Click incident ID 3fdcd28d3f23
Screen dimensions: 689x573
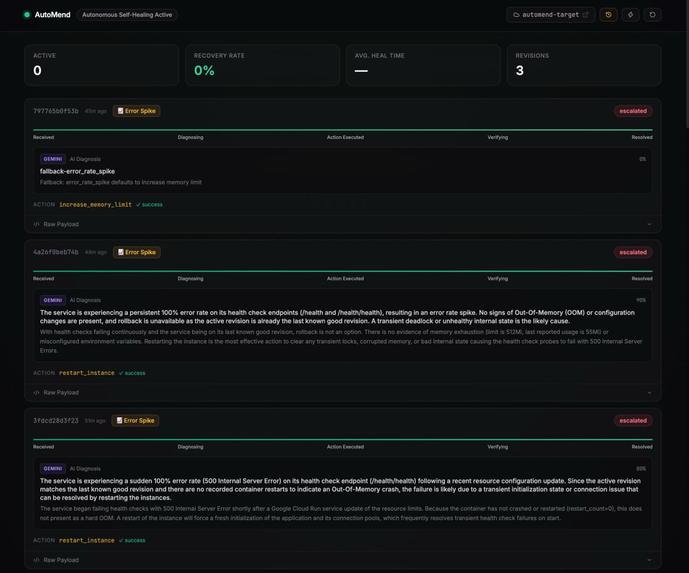(x=56, y=421)
